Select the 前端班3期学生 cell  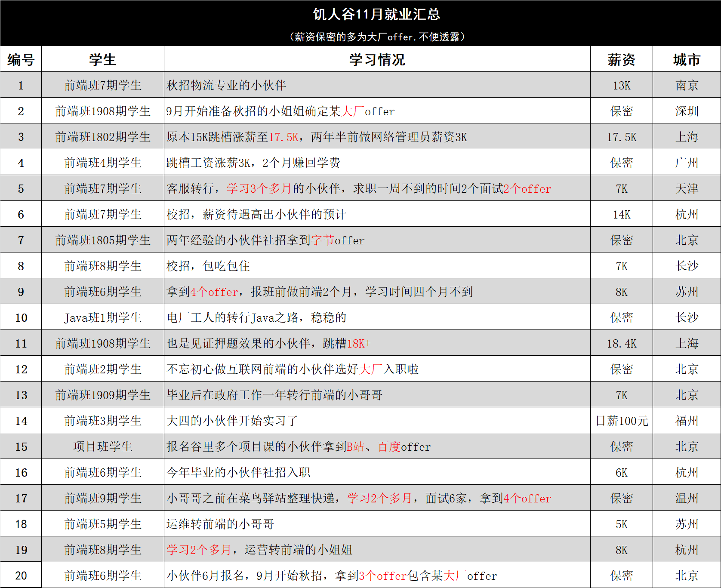103,421
